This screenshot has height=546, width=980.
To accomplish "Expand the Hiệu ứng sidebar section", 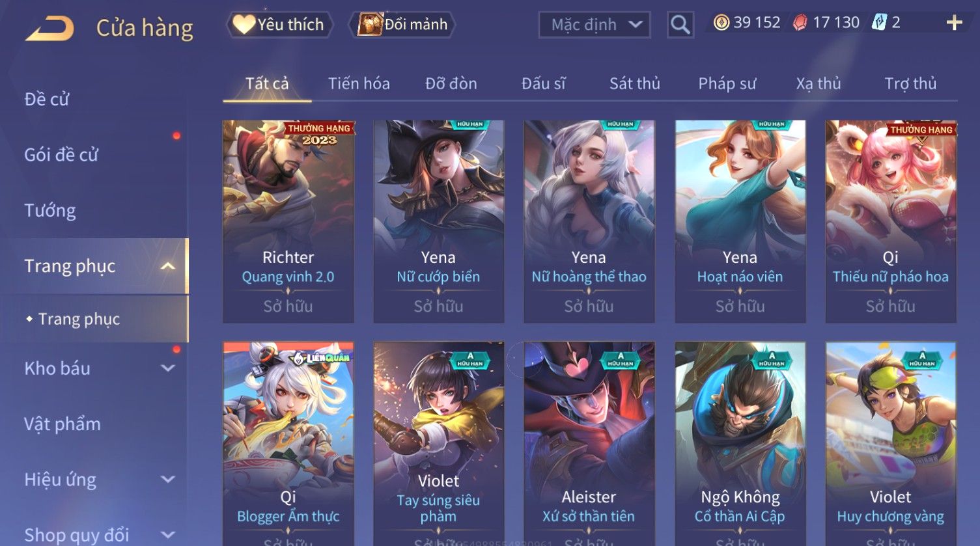I will coord(168,480).
